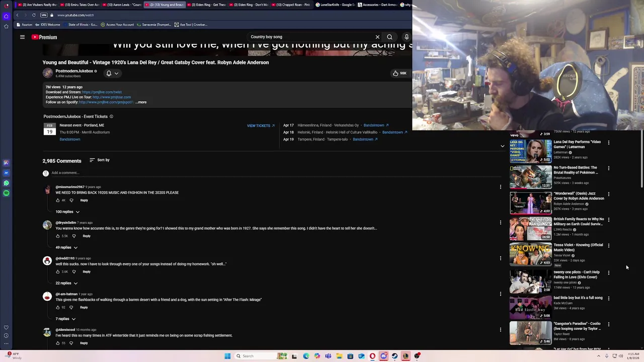Open twenty one pilots 'Can't Help Falling In Love' thumbnail
This screenshot has height=362, width=644.
click(x=530, y=281)
